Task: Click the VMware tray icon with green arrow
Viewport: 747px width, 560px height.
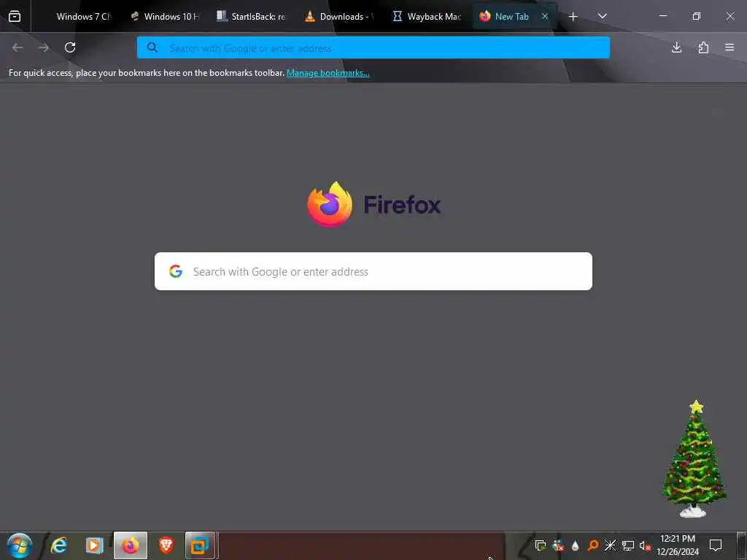Action: click(541, 545)
